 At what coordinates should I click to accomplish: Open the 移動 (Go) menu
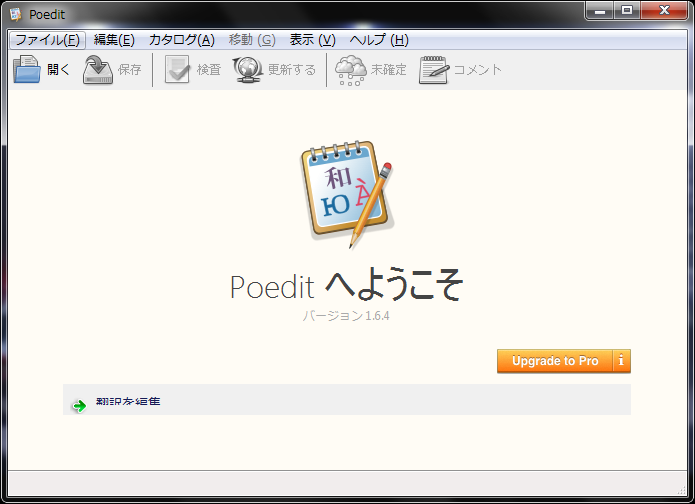coord(252,40)
